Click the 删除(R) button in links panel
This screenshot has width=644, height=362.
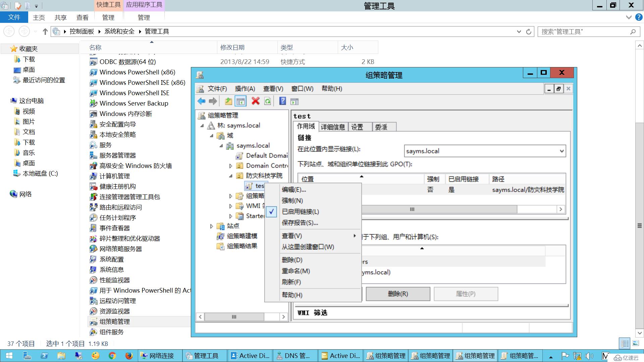(x=397, y=294)
